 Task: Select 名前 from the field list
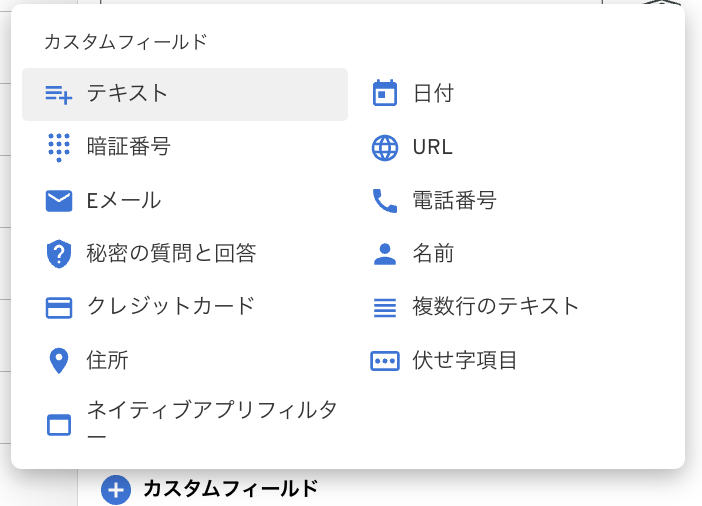[433, 253]
